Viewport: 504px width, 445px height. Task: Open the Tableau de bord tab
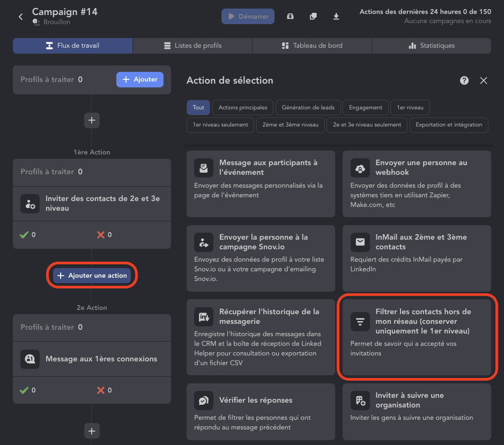click(x=312, y=46)
